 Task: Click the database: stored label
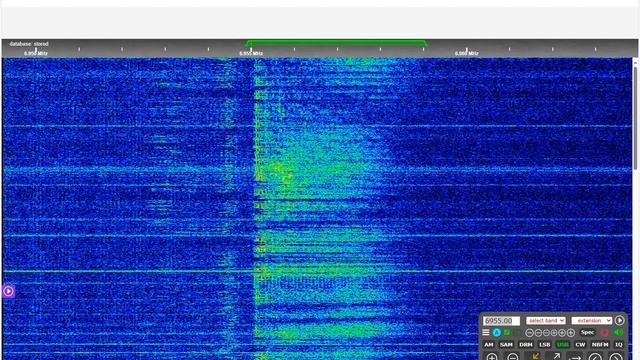click(29, 44)
